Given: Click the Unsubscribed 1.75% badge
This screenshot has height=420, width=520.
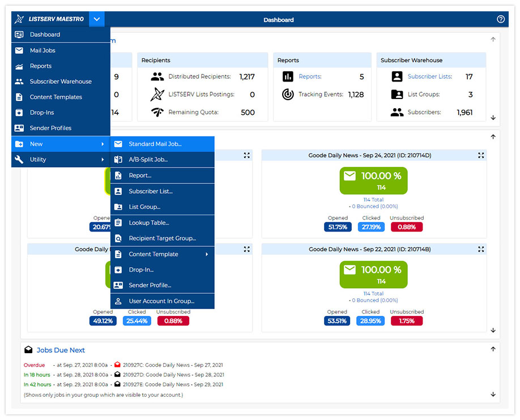Looking at the screenshot, I should [x=407, y=321].
